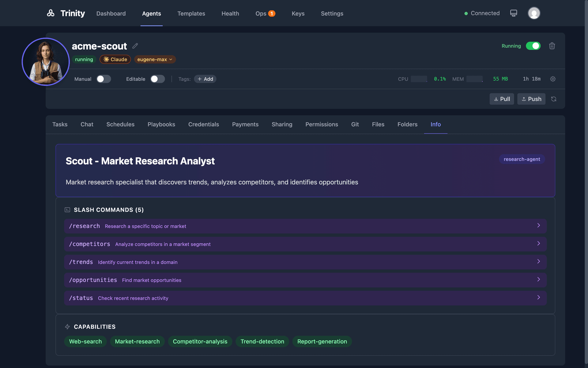This screenshot has width=588, height=368.
Task: Click the Web-search capability badge
Action: pos(85,341)
